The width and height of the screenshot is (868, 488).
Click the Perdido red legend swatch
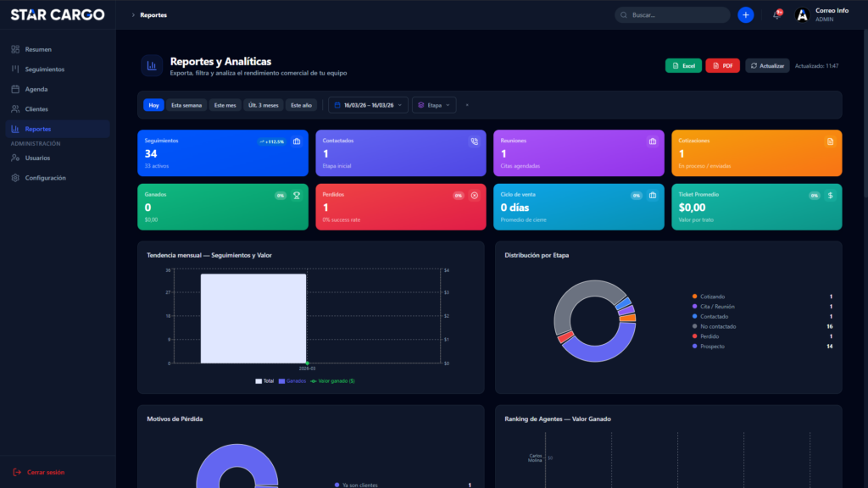pyautogui.click(x=694, y=336)
